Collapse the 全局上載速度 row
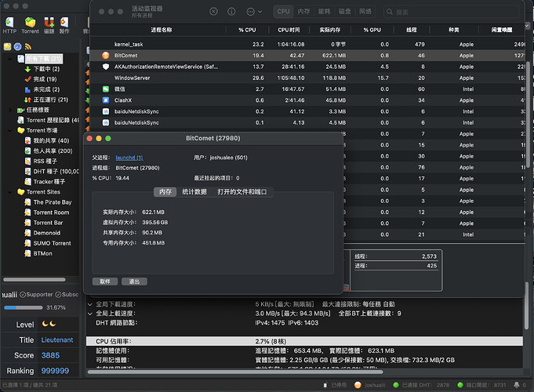Image resolution: width=534 pixels, height=392 pixels. coord(90,314)
